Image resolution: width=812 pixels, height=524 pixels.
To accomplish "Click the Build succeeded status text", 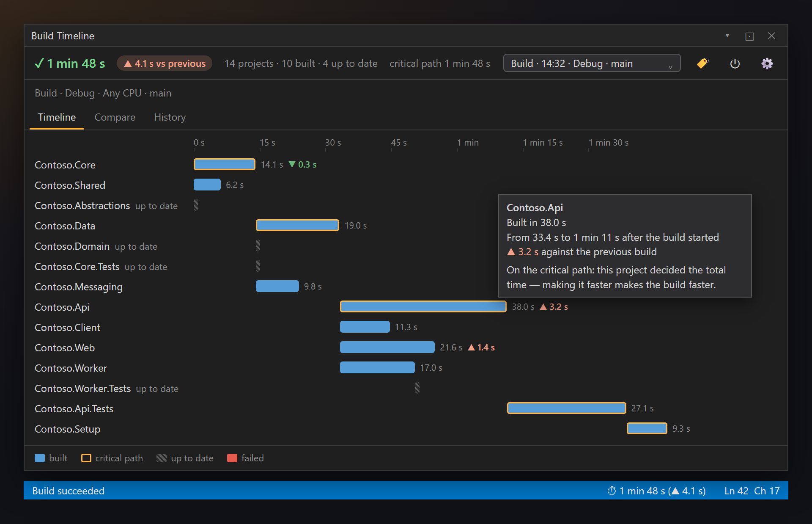I will click(69, 491).
